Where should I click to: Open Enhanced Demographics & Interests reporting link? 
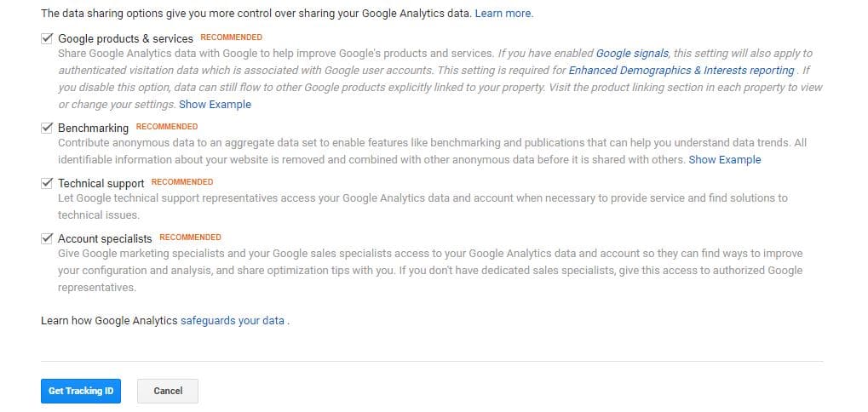(681, 71)
